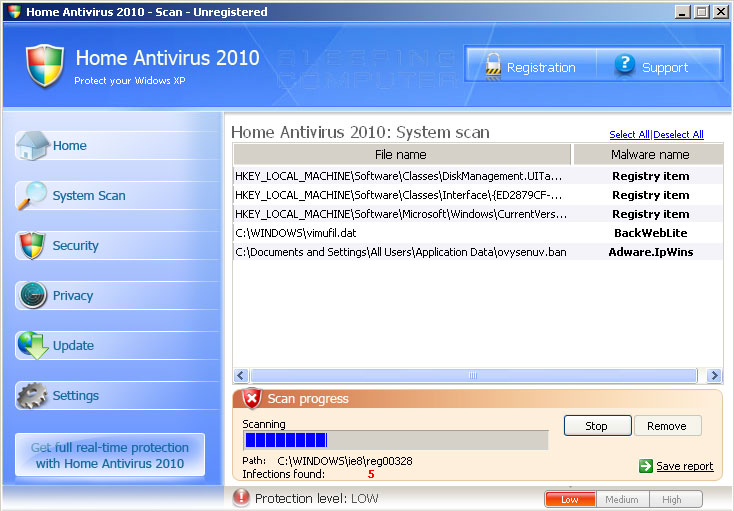Sort by the File name column header

click(x=402, y=154)
